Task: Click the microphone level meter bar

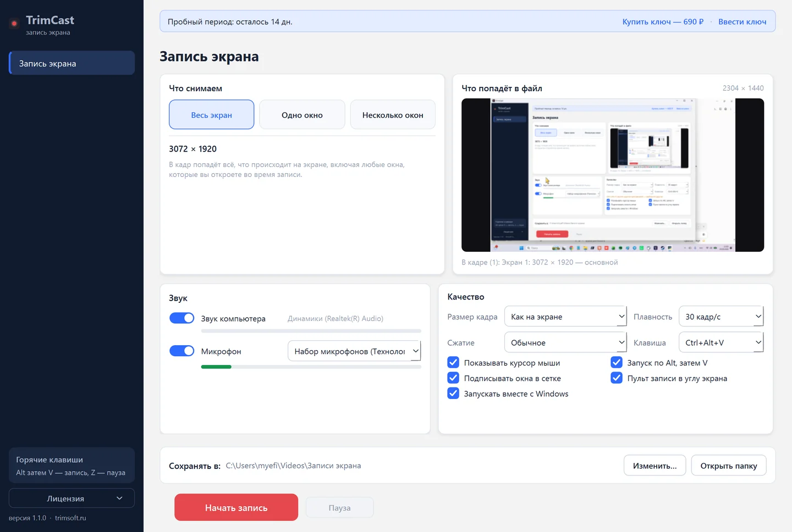Action: click(x=311, y=367)
